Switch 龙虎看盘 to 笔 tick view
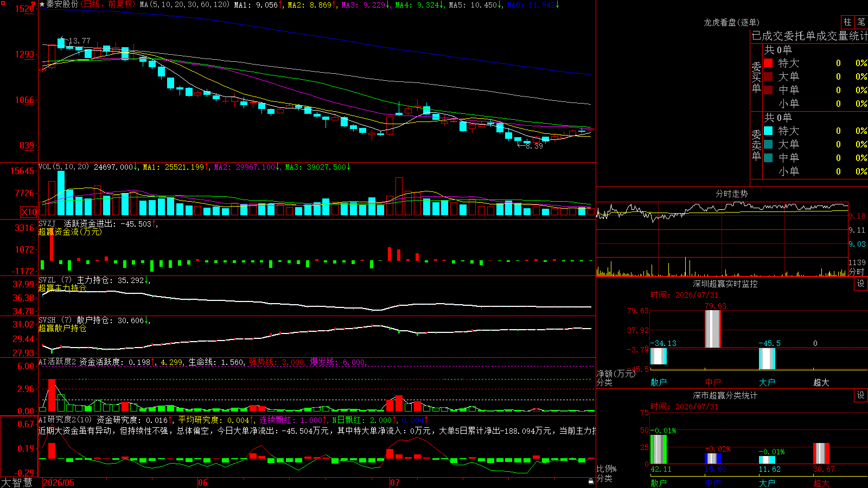 coord(861,22)
